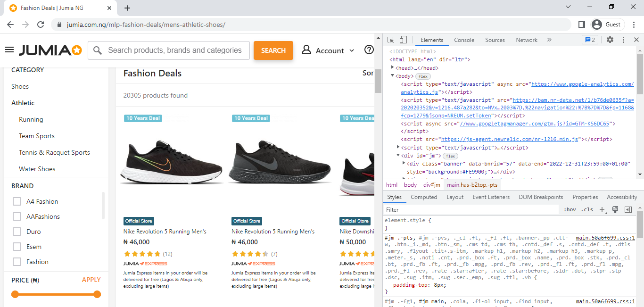Click the Account person icon
The width and height of the screenshot is (644, 307).
click(306, 50)
